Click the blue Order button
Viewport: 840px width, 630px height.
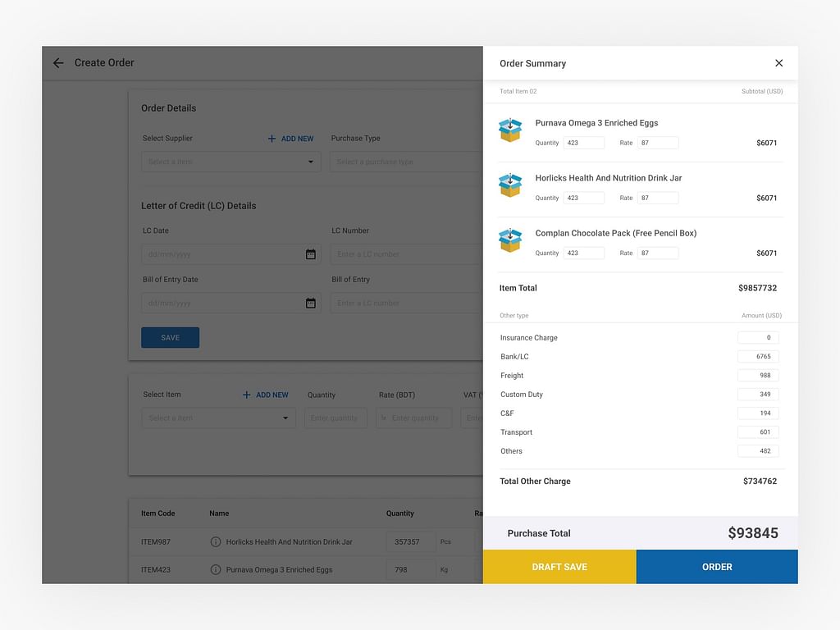[717, 567]
